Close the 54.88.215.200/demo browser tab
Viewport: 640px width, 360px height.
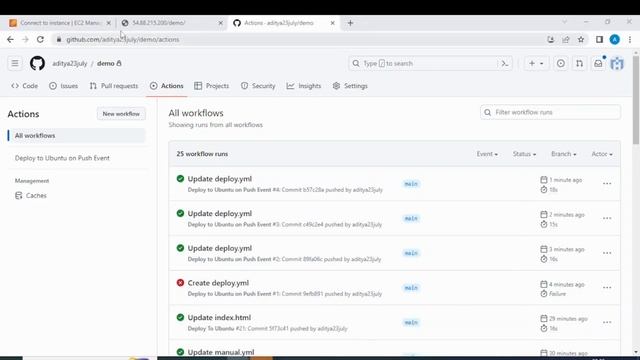coord(220,23)
